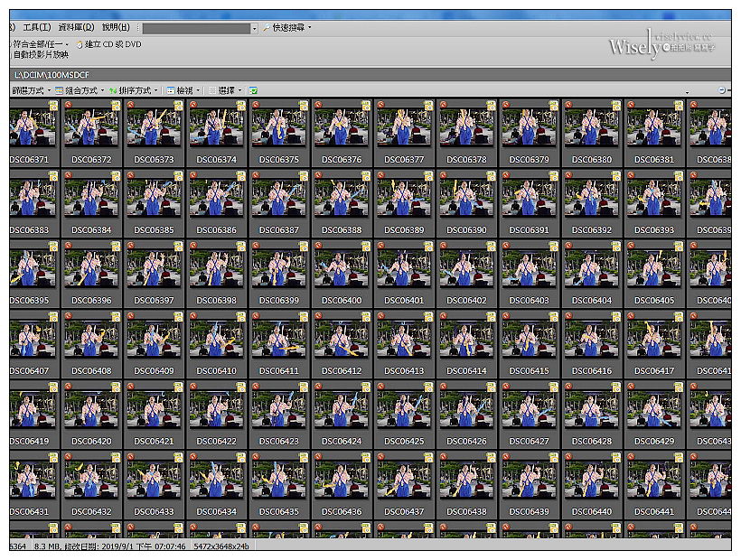
Task: Click the red untagged icon on DSC06436
Action: pos(318,456)
